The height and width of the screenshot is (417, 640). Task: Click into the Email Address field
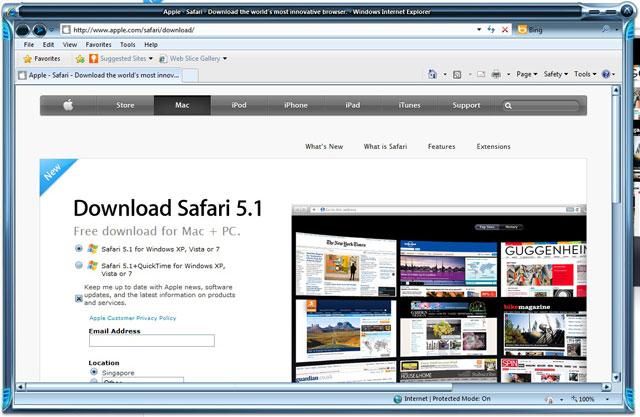click(x=152, y=341)
